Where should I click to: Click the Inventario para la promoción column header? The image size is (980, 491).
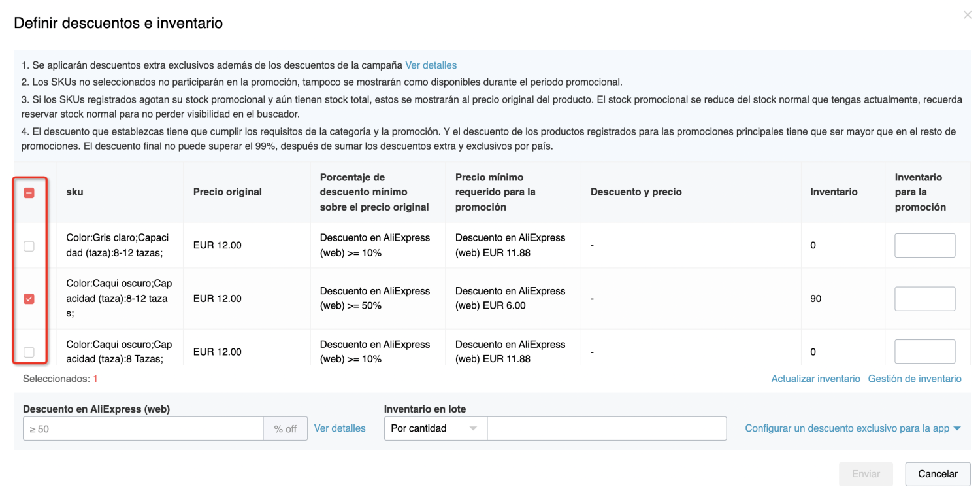click(x=920, y=192)
